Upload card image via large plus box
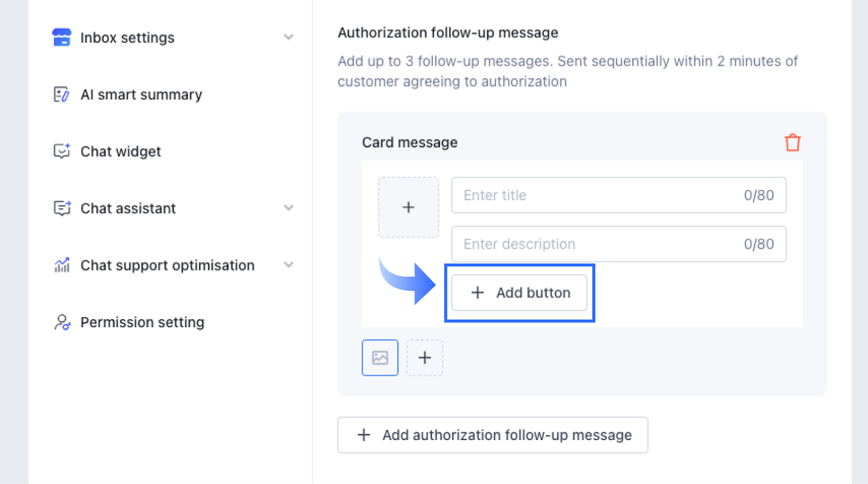The width and height of the screenshot is (868, 484). [x=409, y=207]
